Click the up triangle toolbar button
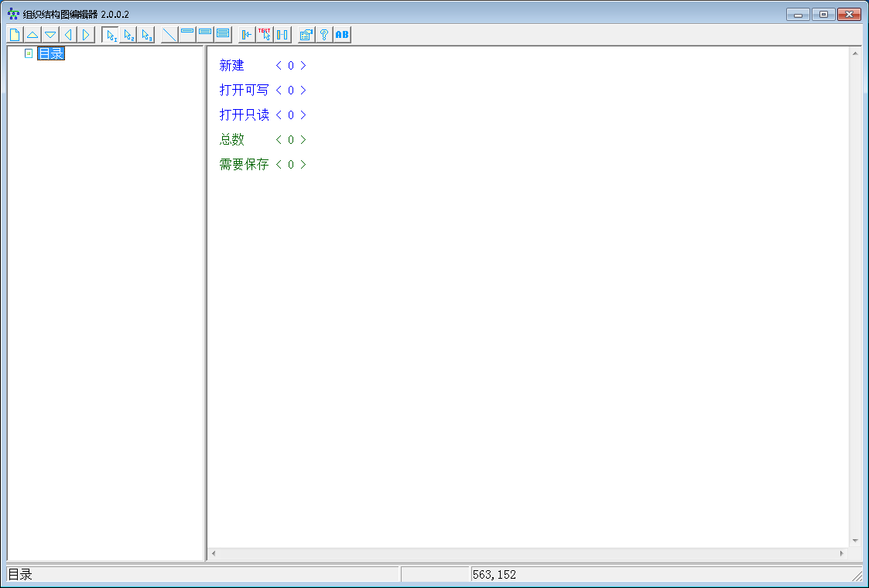This screenshot has width=869, height=588. [x=33, y=35]
